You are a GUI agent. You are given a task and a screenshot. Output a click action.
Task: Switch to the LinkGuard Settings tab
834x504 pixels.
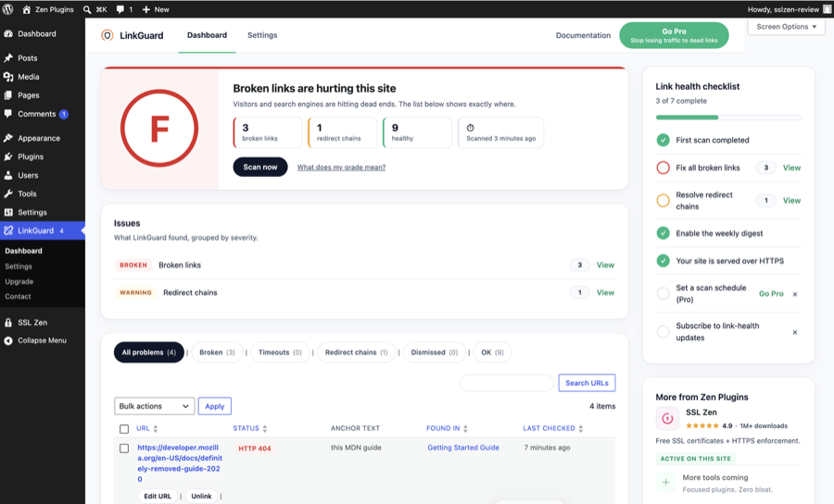pos(262,35)
